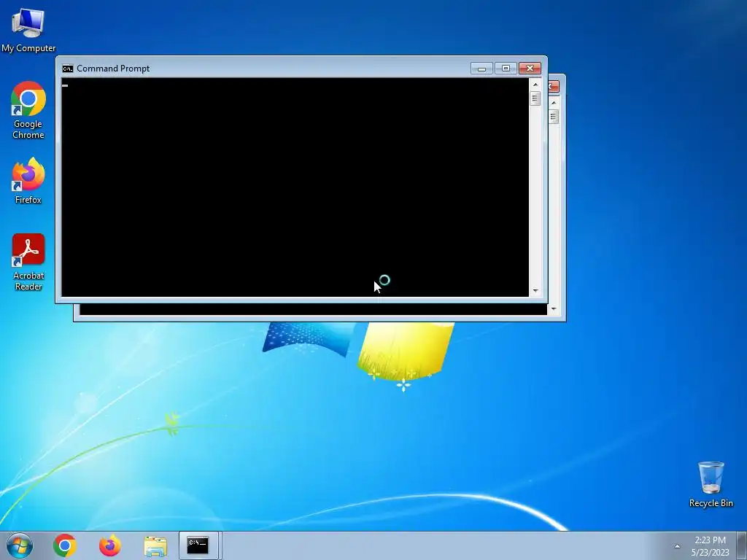Open the Firefox desktop shortcut
The width and height of the screenshot is (747, 560).
(28, 181)
